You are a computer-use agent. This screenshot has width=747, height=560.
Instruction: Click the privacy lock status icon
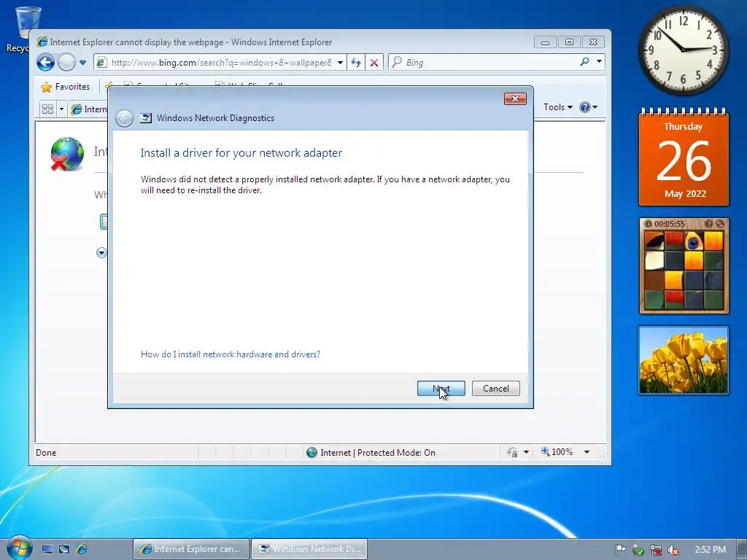coord(513,452)
